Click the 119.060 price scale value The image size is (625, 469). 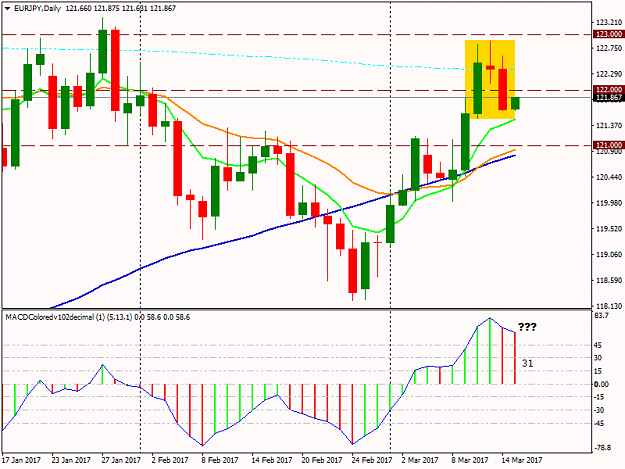coord(609,255)
